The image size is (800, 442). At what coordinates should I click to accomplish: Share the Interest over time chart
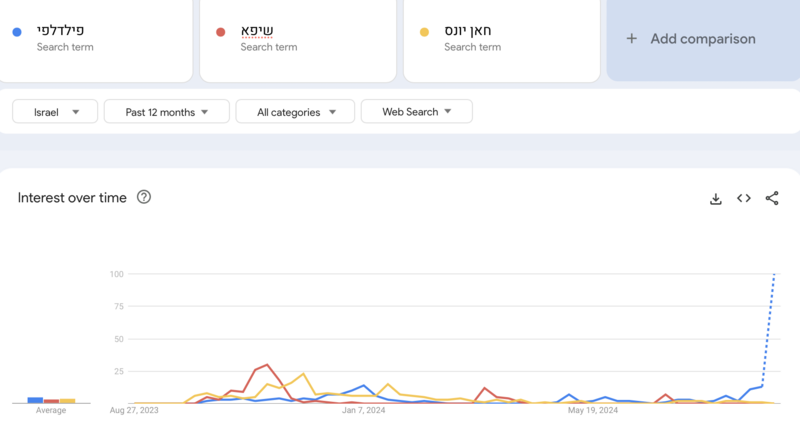coord(772,198)
